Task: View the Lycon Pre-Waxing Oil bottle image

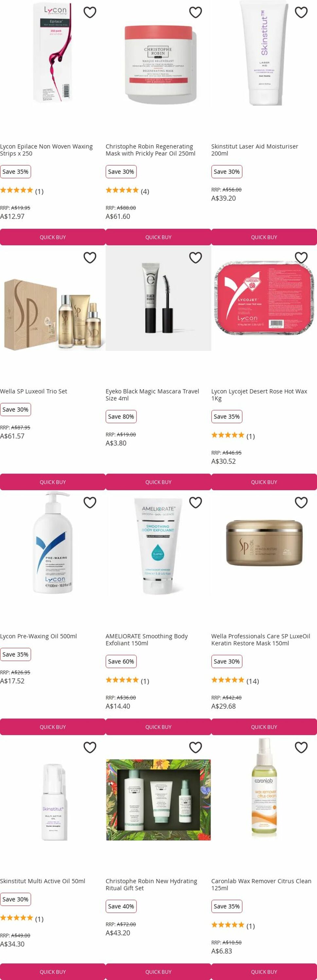Action: 53,543
